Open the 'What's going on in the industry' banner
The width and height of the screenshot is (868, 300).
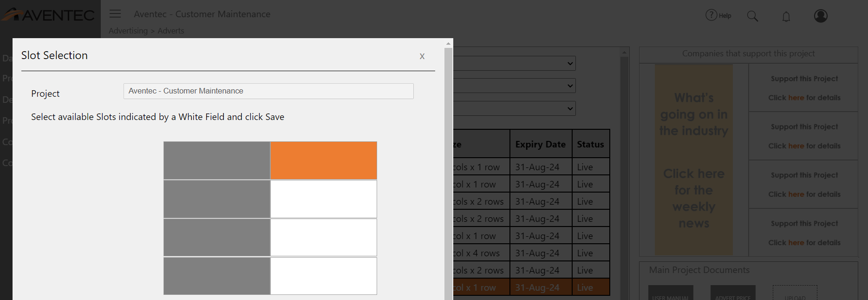[693, 160]
